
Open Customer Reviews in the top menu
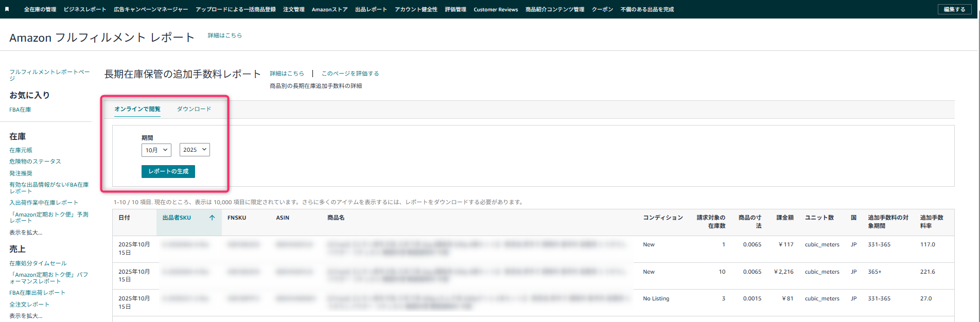(x=496, y=9)
